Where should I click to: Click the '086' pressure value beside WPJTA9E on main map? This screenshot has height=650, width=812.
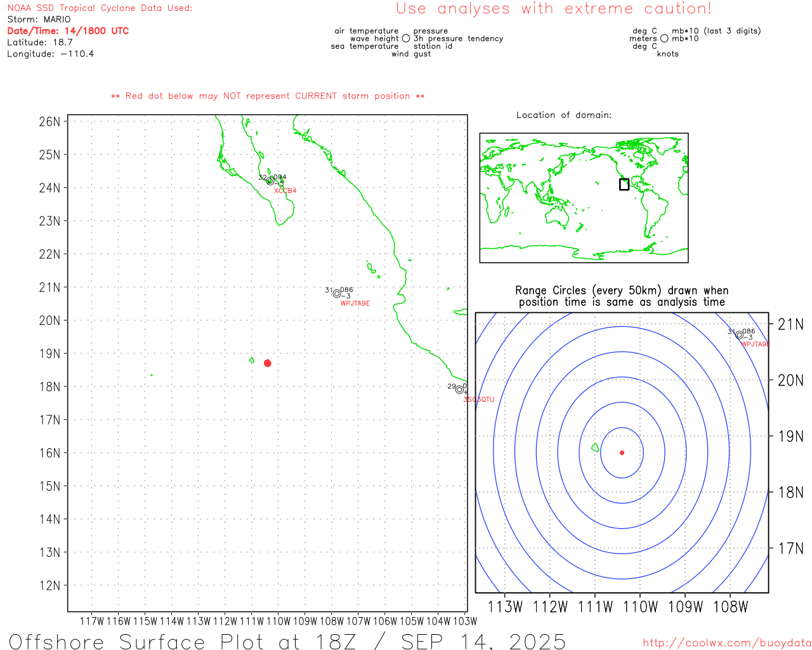click(347, 290)
